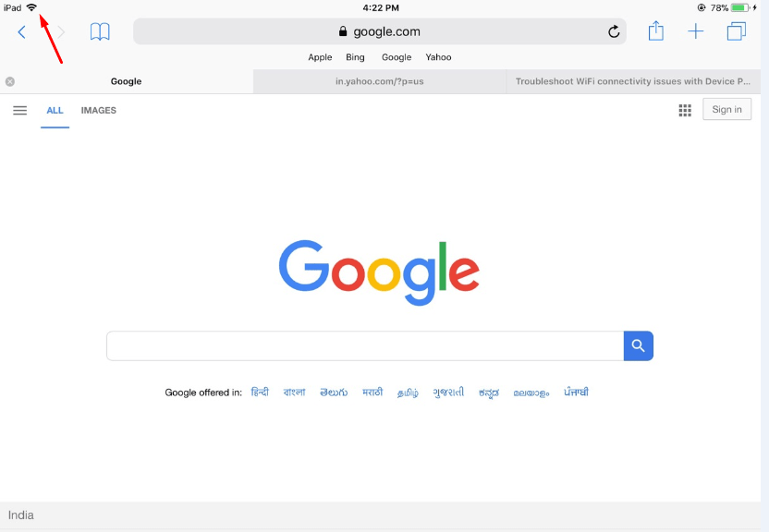Switch to Troubleshoot WiFi connectivity tab
Screen dimensions: 769x532
(x=633, y=81)
